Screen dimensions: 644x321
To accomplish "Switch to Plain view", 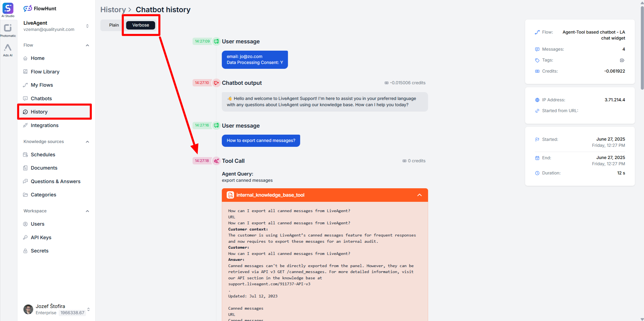I will point(114,25).
